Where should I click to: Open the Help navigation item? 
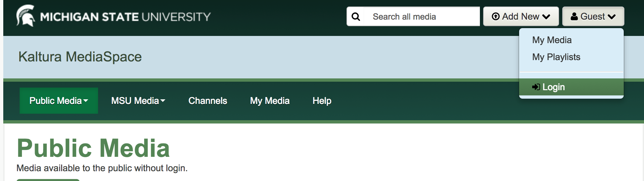click(322, 101)
